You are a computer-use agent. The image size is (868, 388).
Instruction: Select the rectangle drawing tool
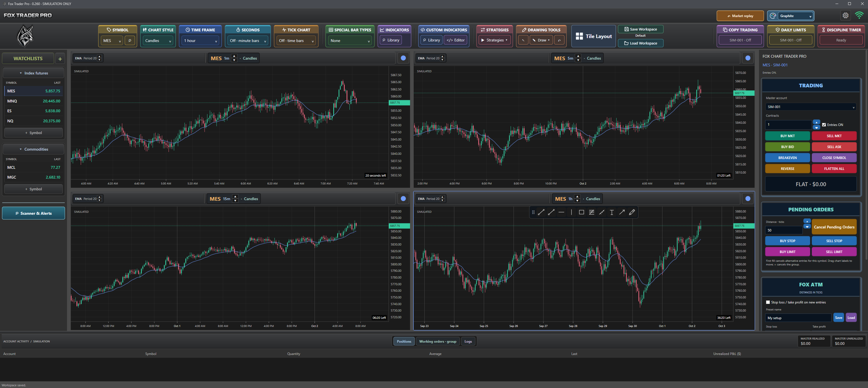581,212
